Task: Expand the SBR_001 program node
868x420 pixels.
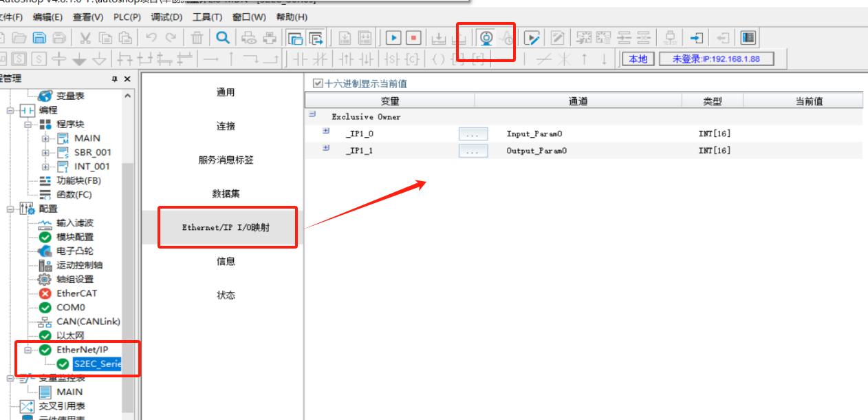Action: pos(44,152)
